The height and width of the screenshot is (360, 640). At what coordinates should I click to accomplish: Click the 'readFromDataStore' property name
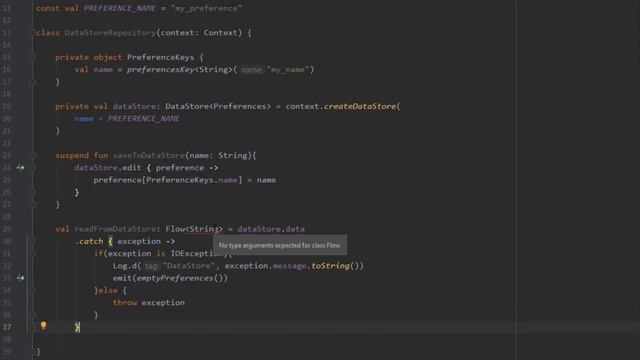pyautogui.click(x=115, y=229)
